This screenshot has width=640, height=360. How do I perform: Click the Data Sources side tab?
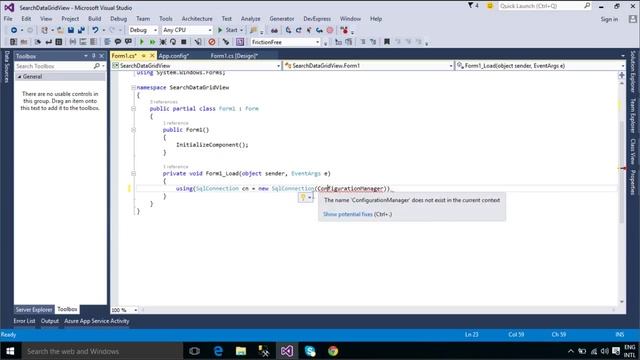(7, 67)
